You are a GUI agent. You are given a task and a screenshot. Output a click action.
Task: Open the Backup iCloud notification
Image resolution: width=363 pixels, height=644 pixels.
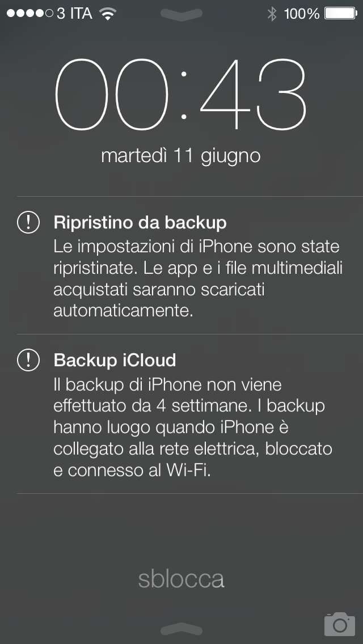point(190,414)
